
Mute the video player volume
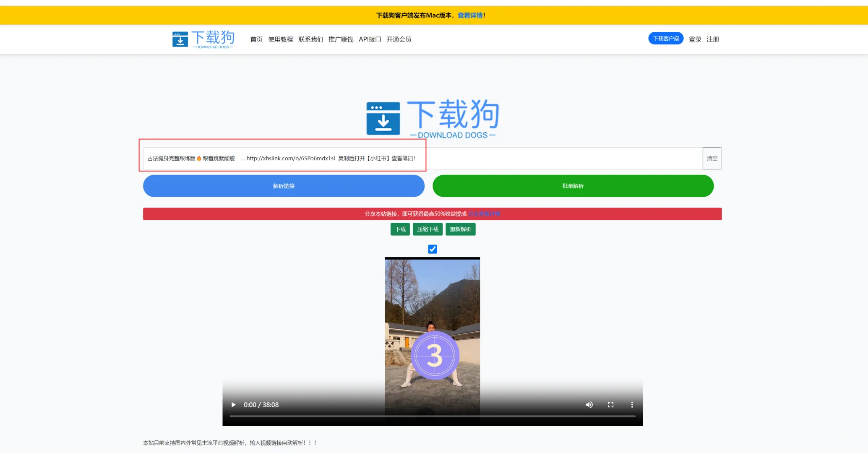point(589,404)
